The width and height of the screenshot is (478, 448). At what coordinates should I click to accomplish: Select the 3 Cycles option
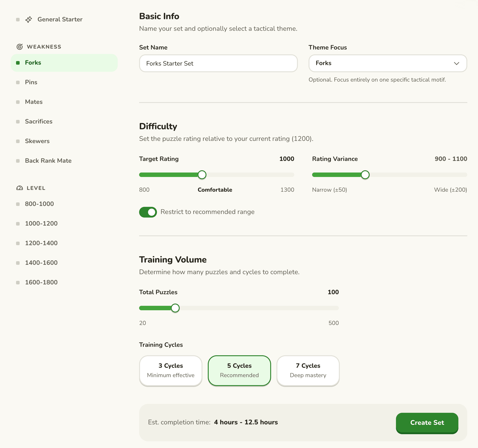[171, 371]
